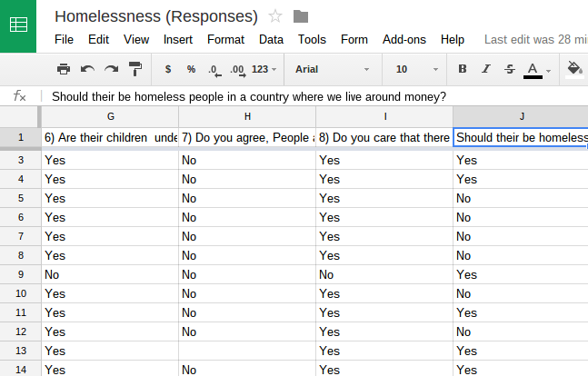The height and width of the screenshot is (376, 588).
Task: Open the fill color picker
Action: (x=574, y=69)
